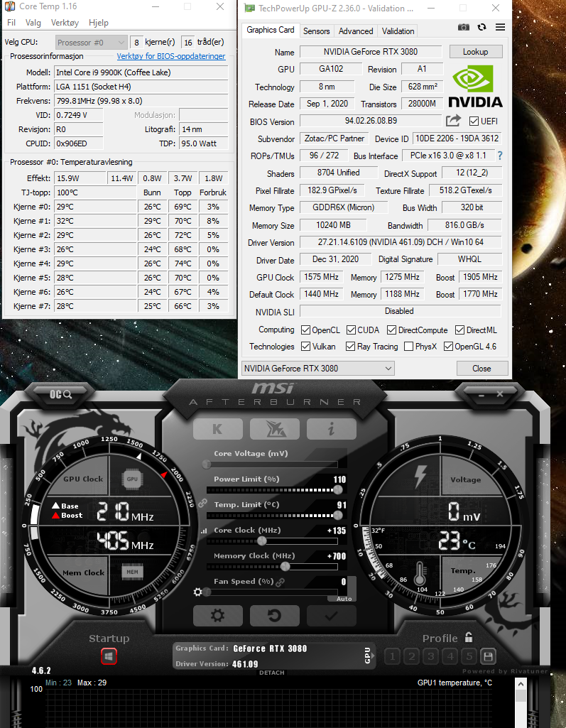Click Afterburner MSI wing logo button

[x=274, y=429]
